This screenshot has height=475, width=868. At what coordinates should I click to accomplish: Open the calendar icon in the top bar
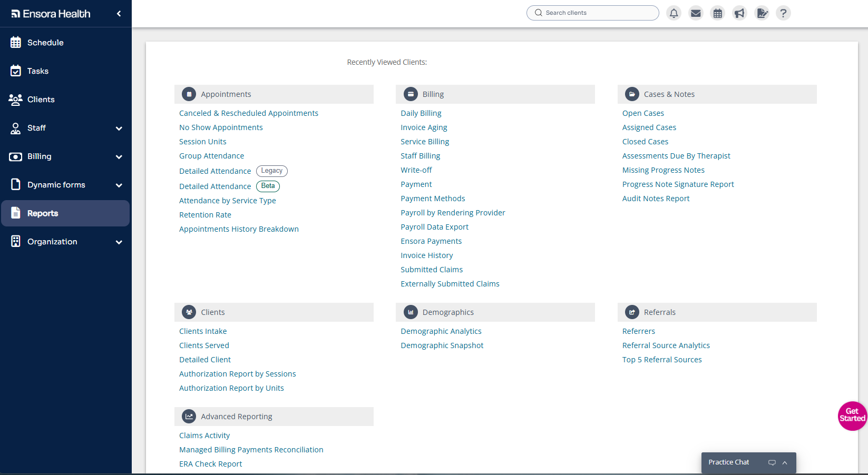(x=718, y=13)
